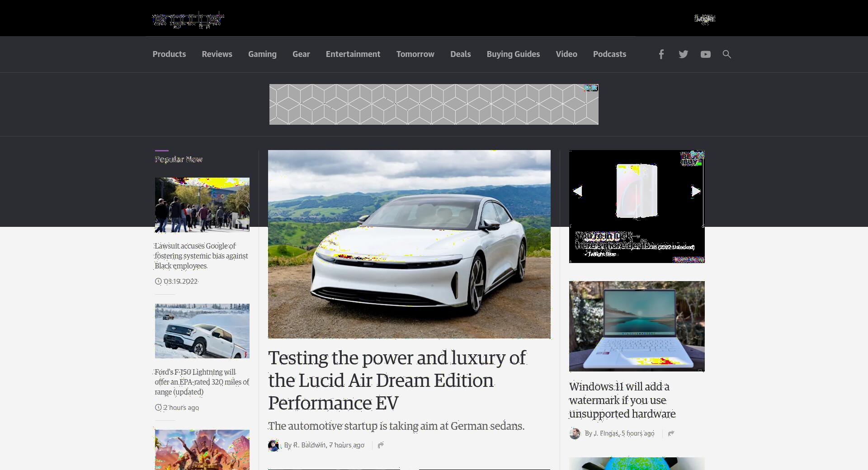868x470 pixels.
Task: Open the search magnifier icon
Action: click(726, 54)
